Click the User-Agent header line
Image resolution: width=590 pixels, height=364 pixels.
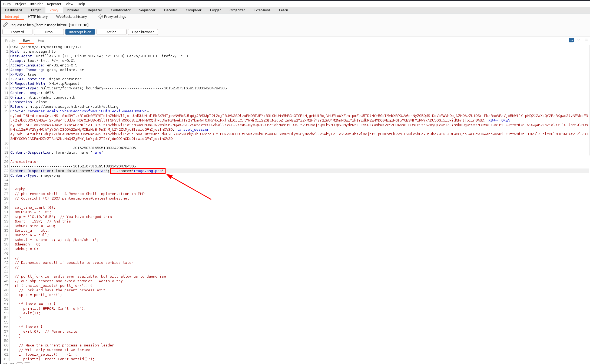pos(99,56)
